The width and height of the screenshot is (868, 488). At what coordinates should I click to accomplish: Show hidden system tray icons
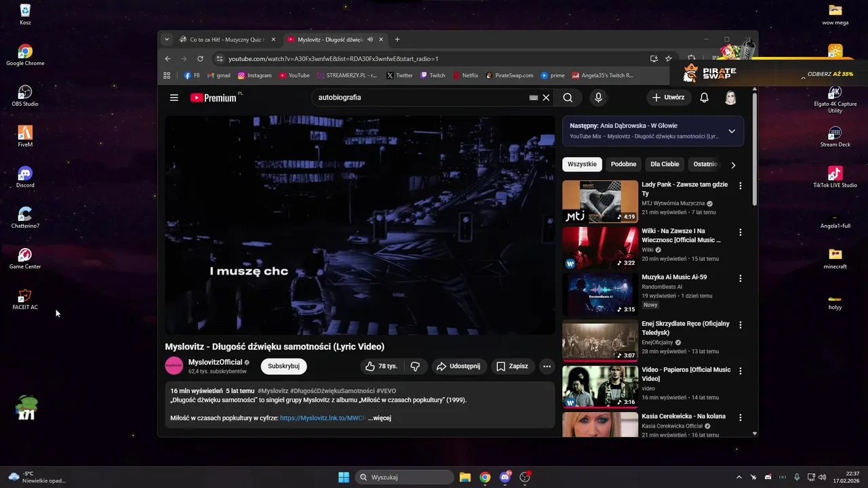point(739,477)
